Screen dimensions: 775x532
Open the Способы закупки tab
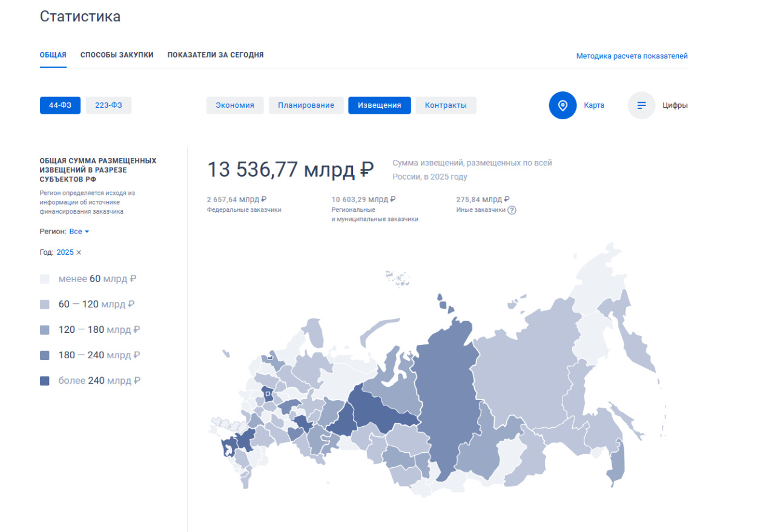(117, 55)
